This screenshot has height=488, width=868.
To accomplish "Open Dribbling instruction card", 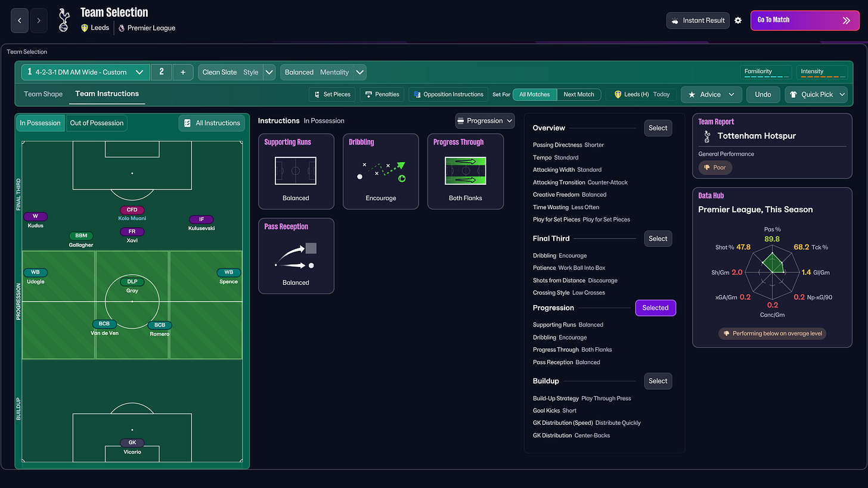I will pos(381,172).
